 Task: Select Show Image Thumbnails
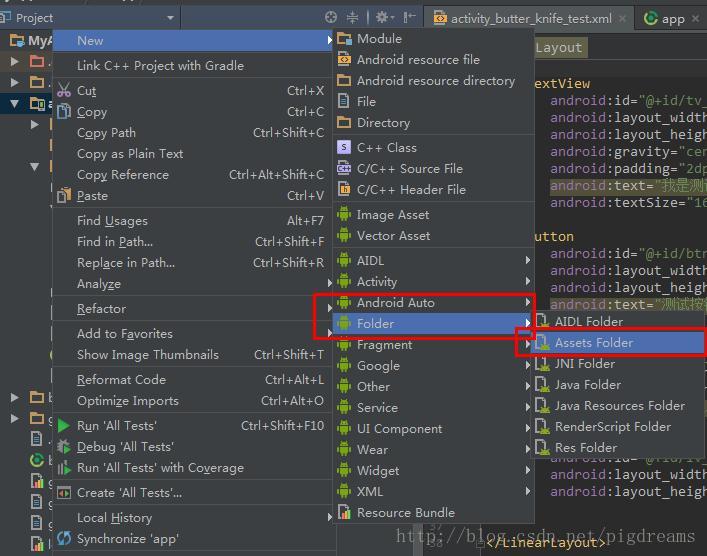[x=193, y=355]
